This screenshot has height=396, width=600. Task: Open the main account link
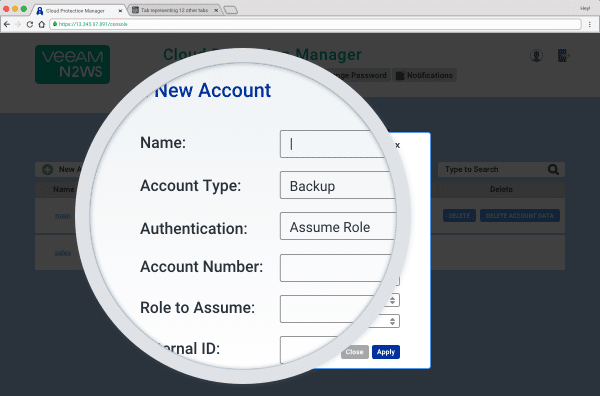point(62,216)
